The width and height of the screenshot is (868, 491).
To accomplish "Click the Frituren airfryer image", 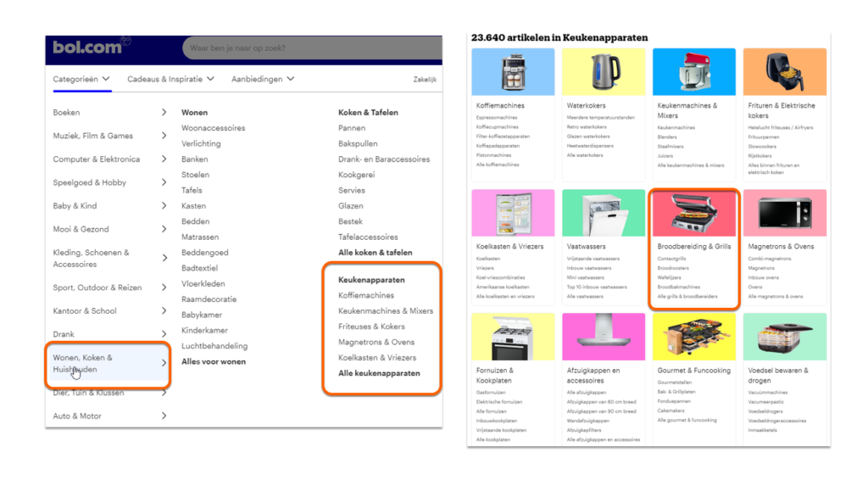I will [x=784, y=72].
